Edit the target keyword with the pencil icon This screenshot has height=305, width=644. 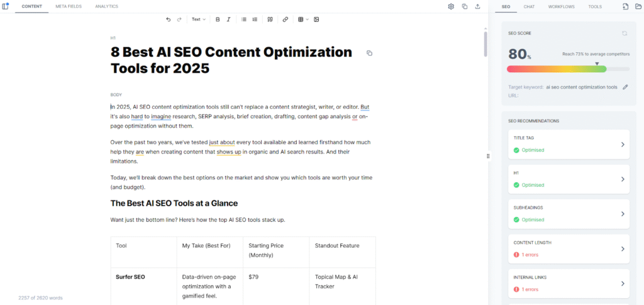click(625, 87)
